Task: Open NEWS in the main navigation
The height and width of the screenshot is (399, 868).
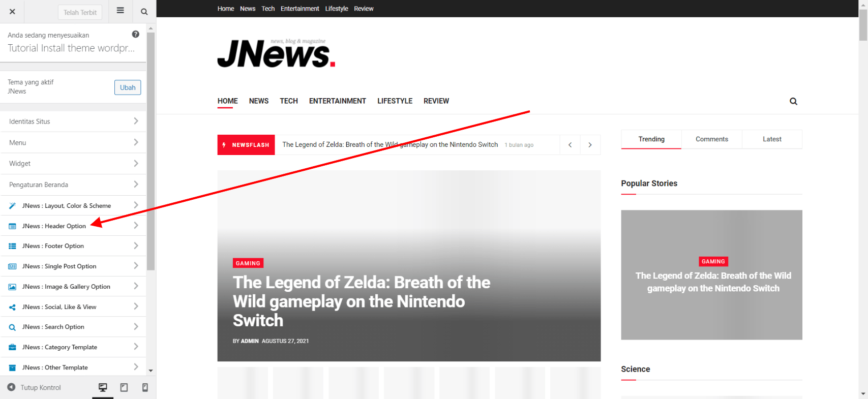Action: tap(259, 101)
